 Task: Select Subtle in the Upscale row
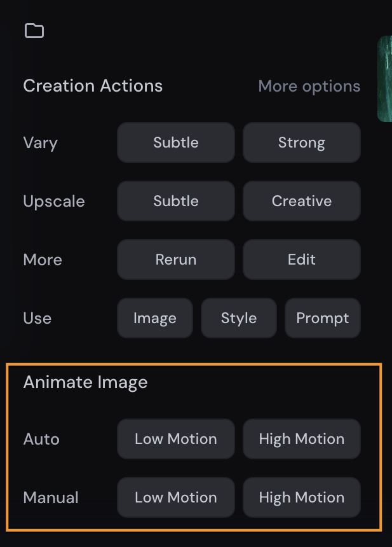tap(176, 201)
